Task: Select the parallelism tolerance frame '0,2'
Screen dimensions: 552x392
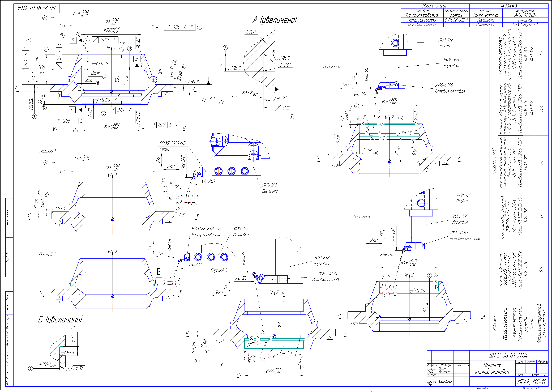Action: tap(209, 99)
